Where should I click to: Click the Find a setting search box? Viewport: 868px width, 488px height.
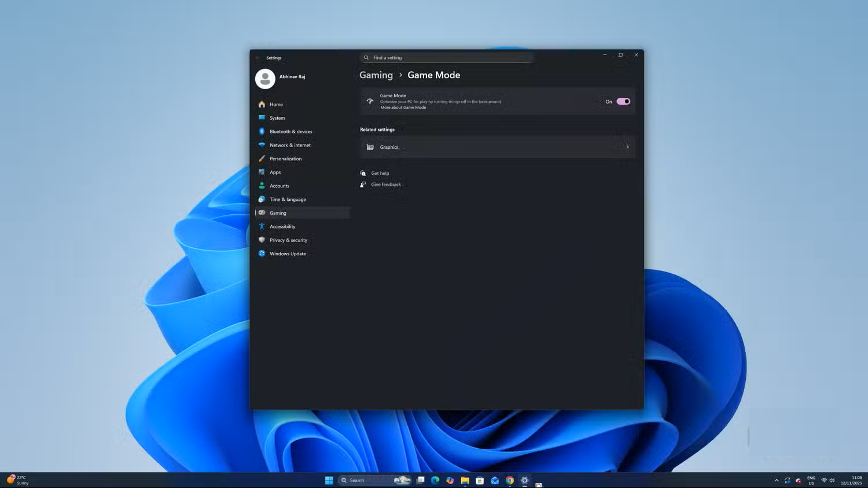point(446,57)
